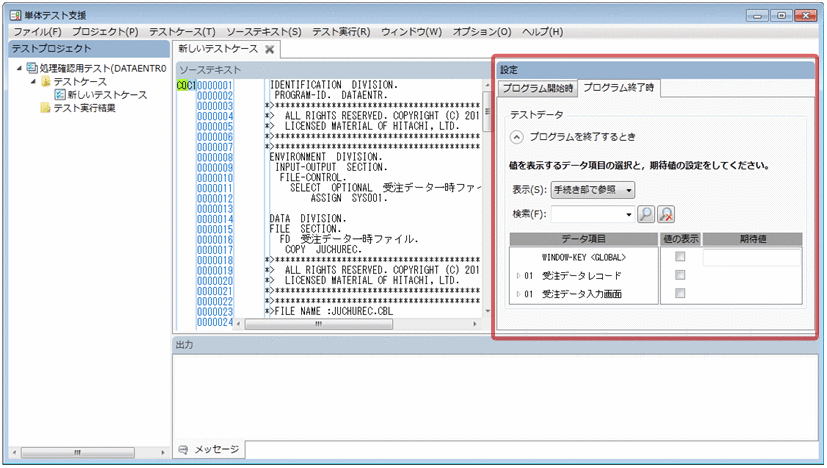The width and height of the screenshot is (827, 468).
Task: Toggle 値の表示 checkbox for 受注データレコード
Action: click(680, 275)
